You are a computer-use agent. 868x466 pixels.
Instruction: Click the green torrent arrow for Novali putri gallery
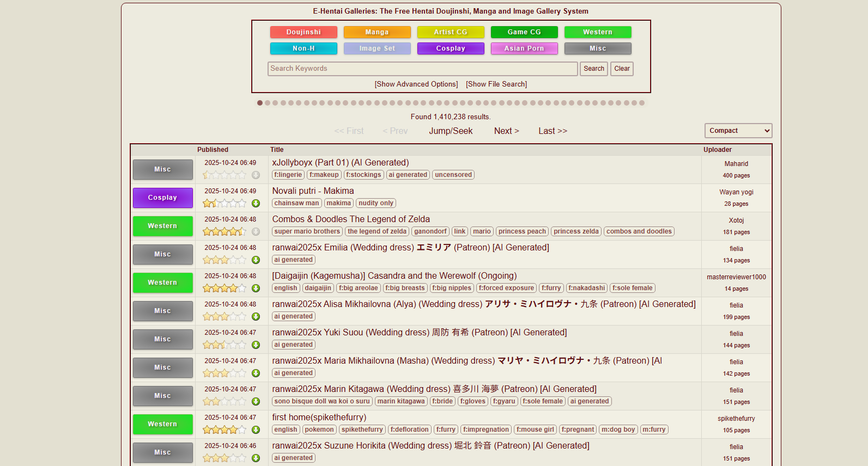[x=256, y=204]
